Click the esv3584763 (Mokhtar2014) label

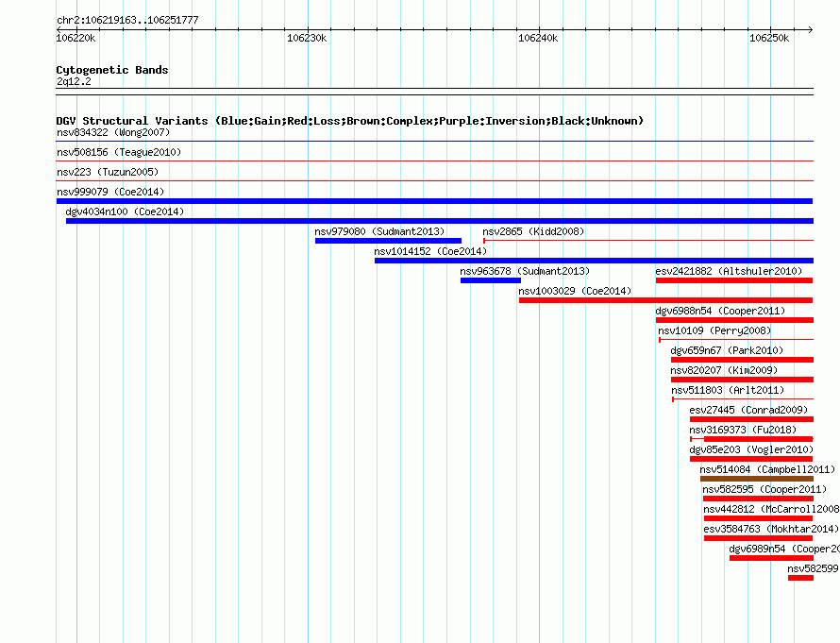click(771, 529)
